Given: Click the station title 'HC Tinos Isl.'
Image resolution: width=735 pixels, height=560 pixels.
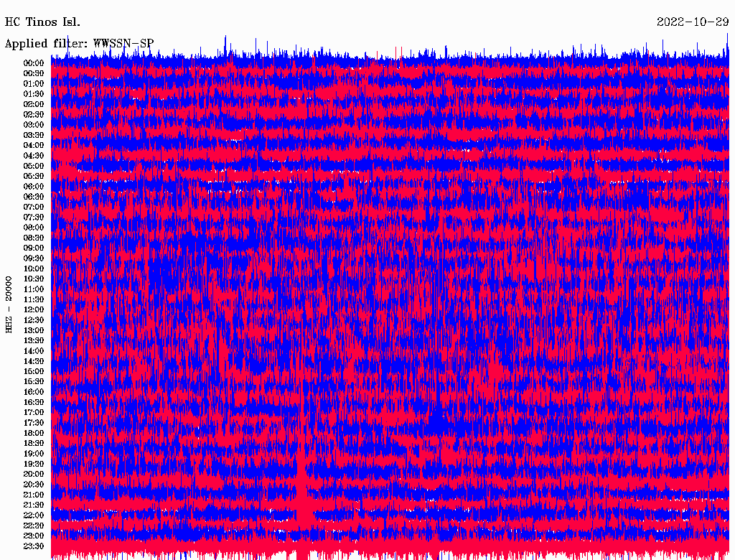Looking at the screenshot, I should [x=42, y=22].
